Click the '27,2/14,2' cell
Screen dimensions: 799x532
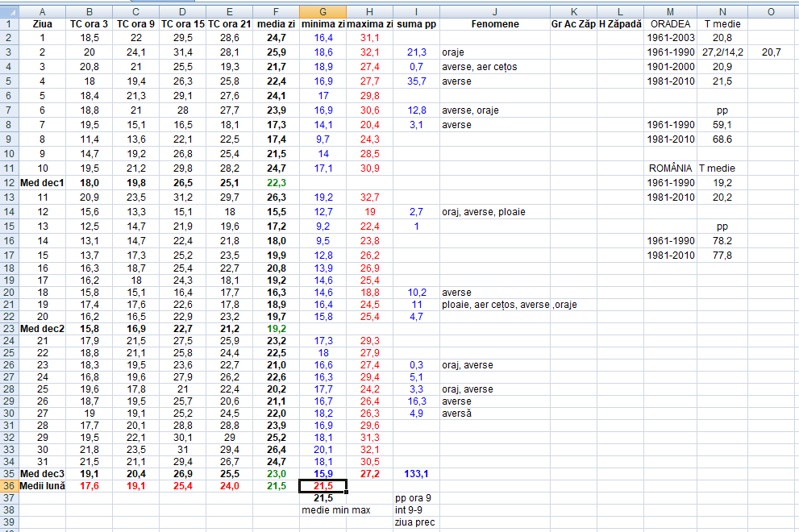tap(722, 52)
